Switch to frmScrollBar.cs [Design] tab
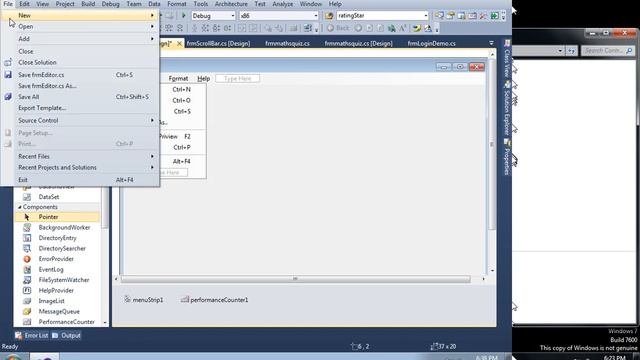The image size is (640, 360). tap(218, 43)
